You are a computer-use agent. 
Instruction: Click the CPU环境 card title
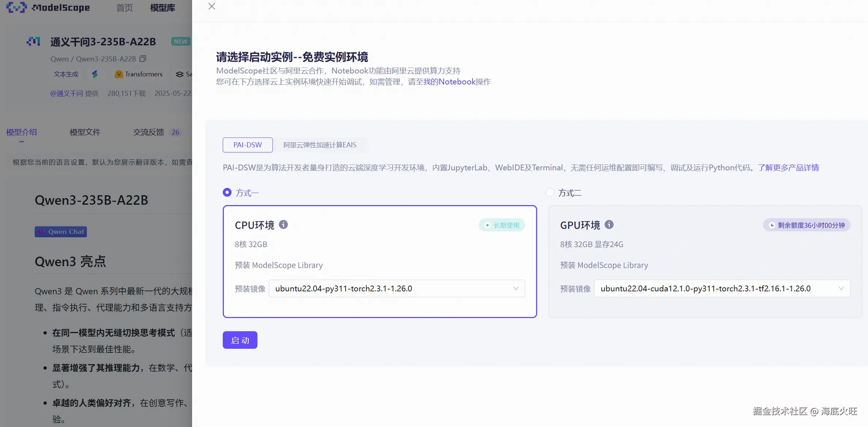tap(255, 225)
